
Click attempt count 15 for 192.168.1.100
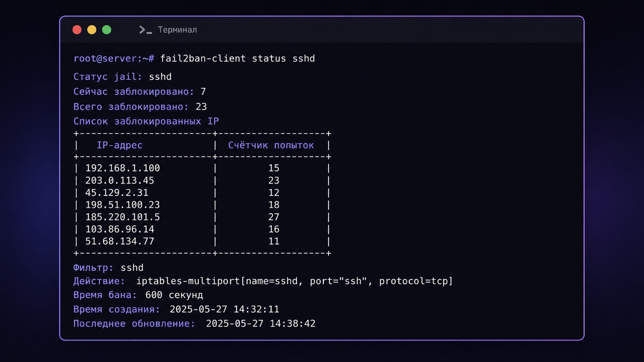tap(274, 168)
